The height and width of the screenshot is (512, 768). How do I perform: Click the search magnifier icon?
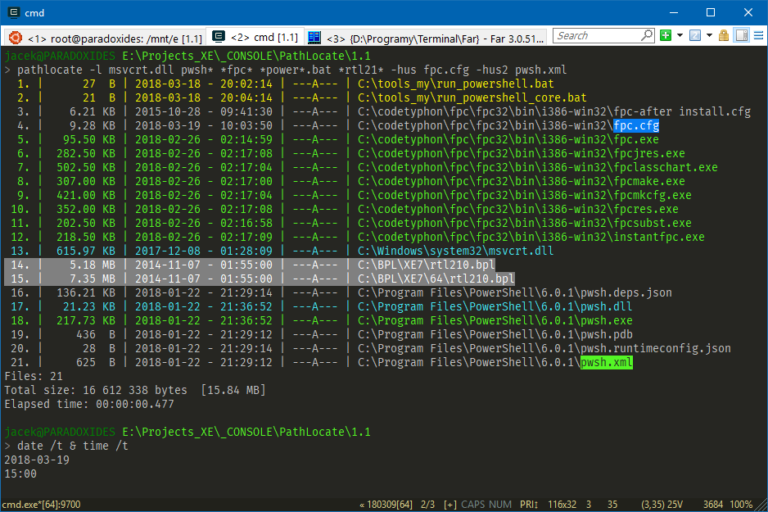click(x=648, y=36)
